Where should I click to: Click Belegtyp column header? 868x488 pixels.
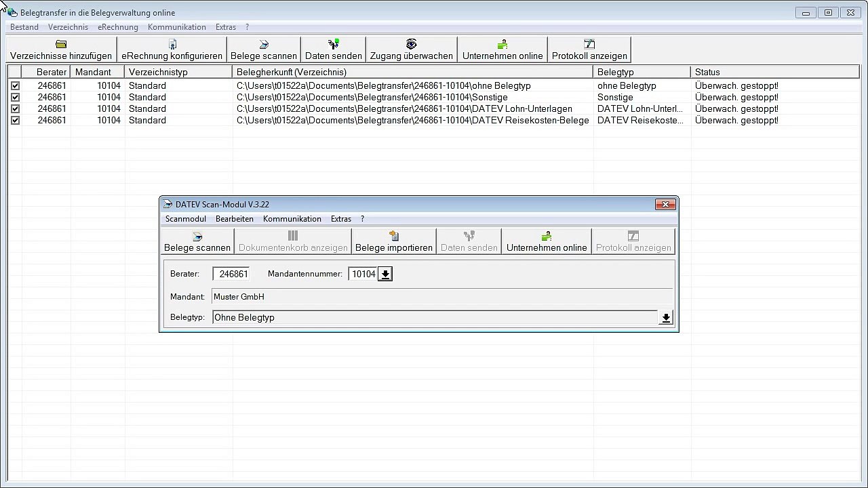point(642,72)
